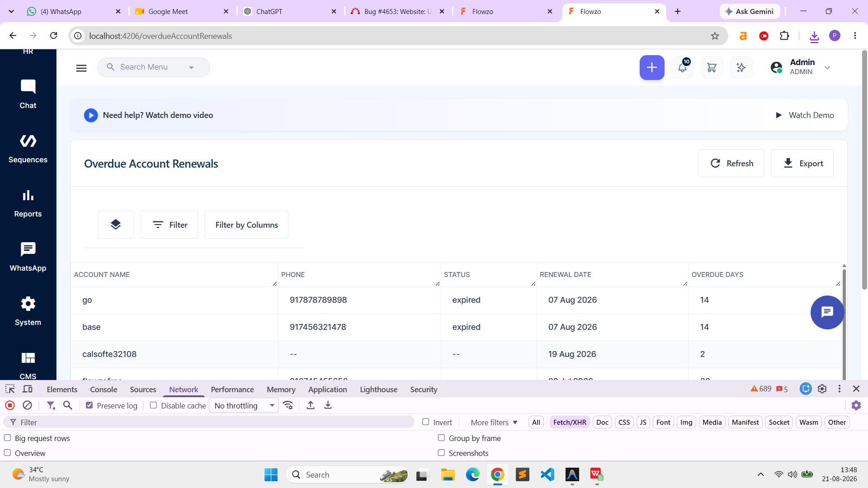Toggle the hamburger menu icon
868x488 pixels.
coord(81,68)
